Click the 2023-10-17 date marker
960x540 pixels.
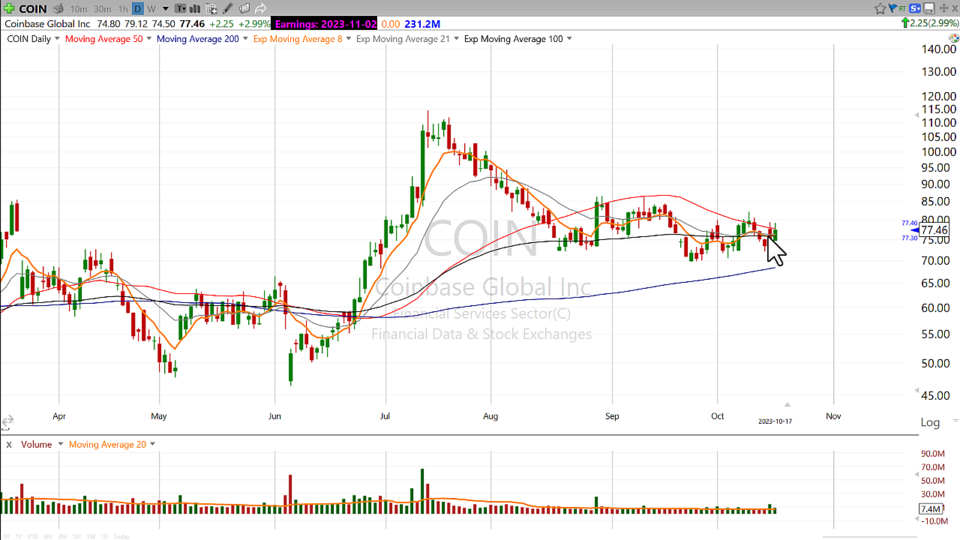775,421
